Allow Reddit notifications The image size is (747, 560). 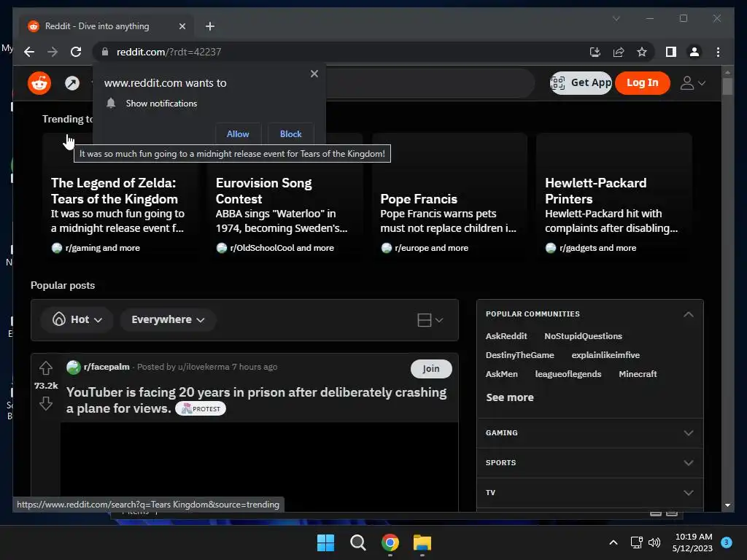(239, 134)
